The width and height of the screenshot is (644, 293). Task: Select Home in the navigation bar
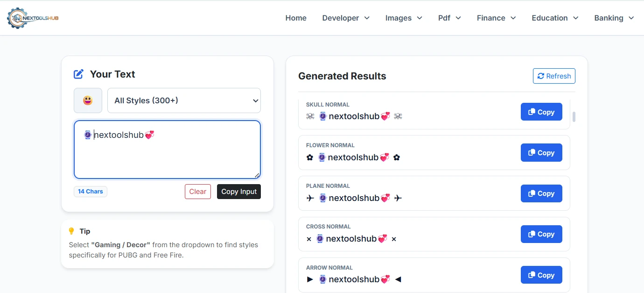point(296,18)
